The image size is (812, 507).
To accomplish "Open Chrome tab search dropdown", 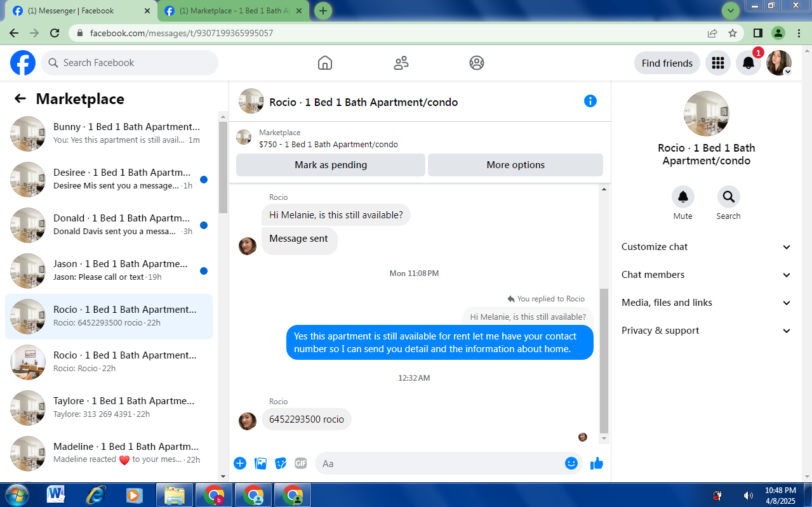I will (x=731, y=11).
